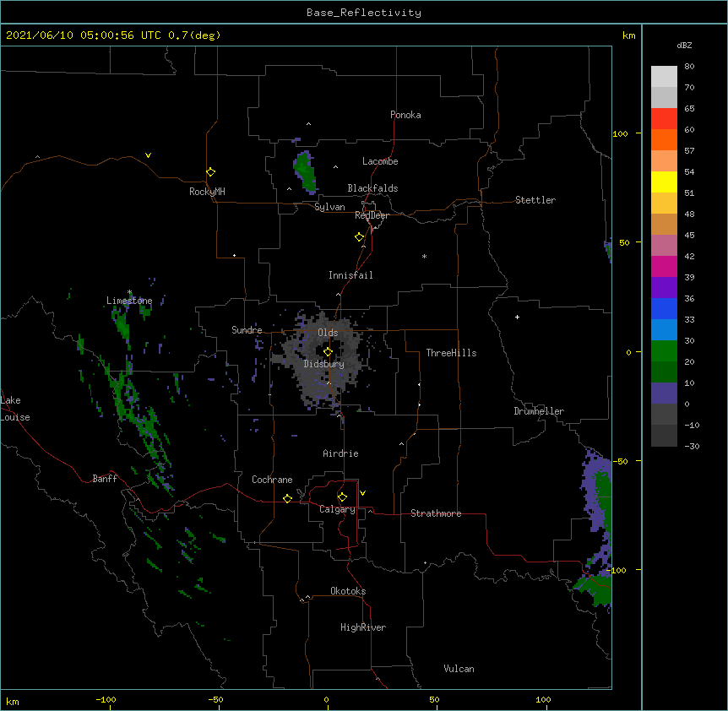Select the 0-10 dBZ slate-purple legend swatch
Image resolution: width=728 pixels, height=711 pixels.
(x=664, y=393)
